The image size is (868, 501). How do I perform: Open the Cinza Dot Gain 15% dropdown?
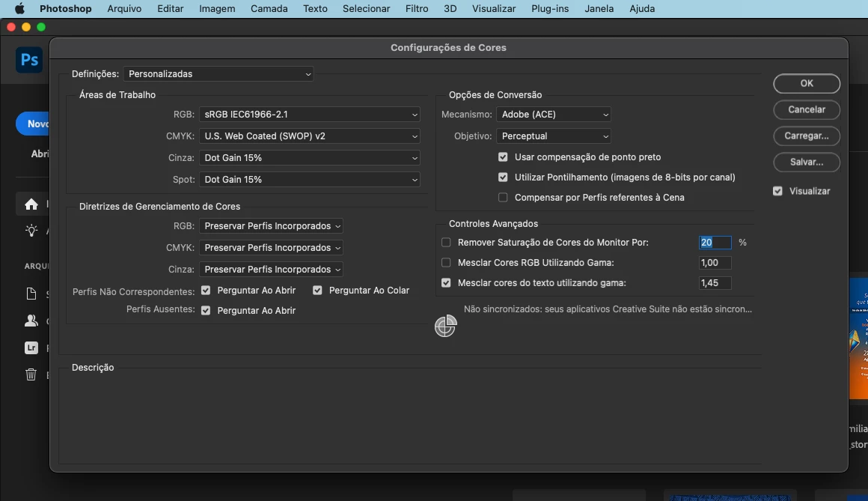[310, 158]
